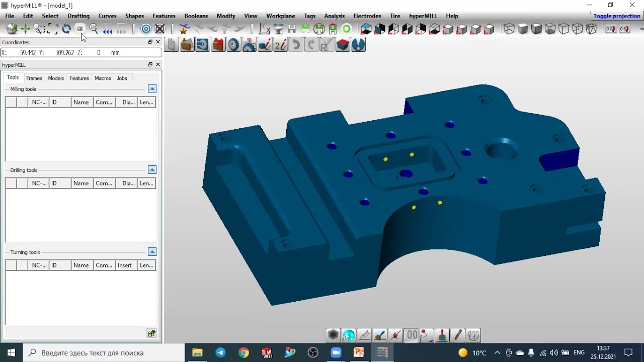The image size is (644, 362).
Task: Close the Coordinates panel
Action: tap(158, 42)
